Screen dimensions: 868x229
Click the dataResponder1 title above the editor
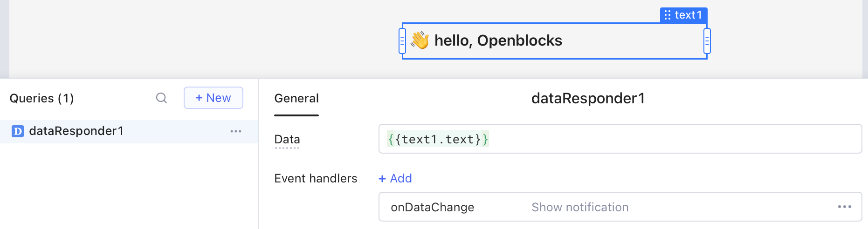pyautogui.click(x=588, y=98)
